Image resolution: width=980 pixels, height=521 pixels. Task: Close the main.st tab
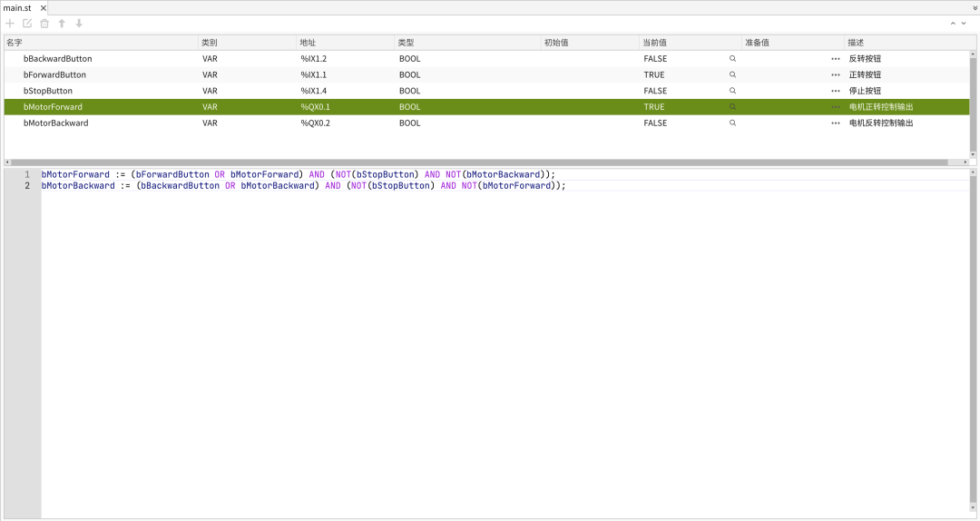[x=43, y=8]
